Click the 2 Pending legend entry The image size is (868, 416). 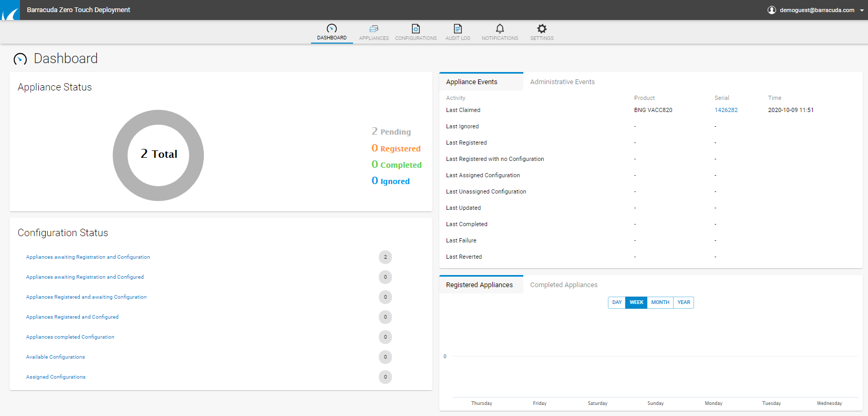click(x=391, y=131)
